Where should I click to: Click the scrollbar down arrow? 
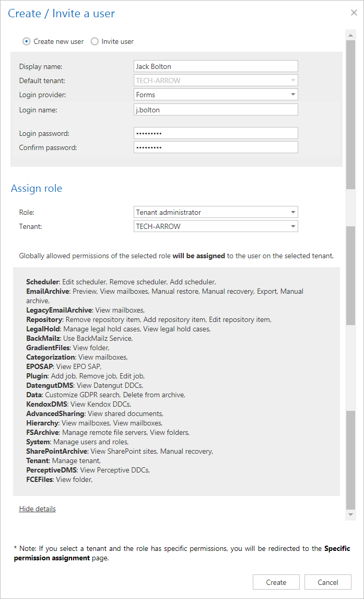pyautogui.click(x=350, y=515)
